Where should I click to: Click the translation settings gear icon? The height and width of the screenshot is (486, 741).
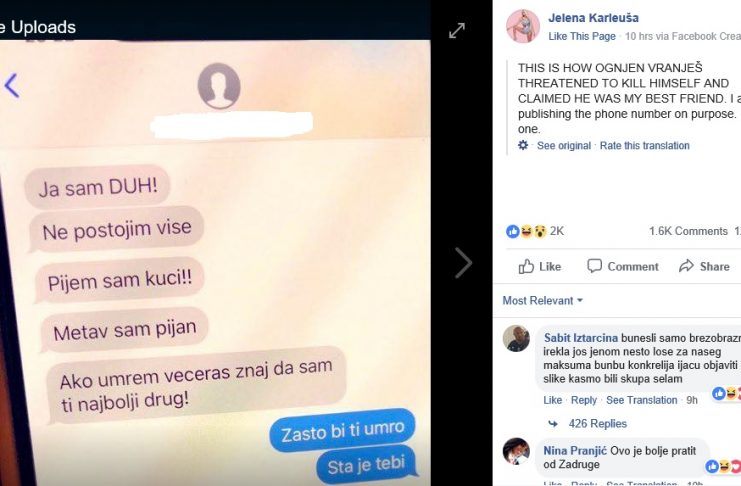pos(523,145)
